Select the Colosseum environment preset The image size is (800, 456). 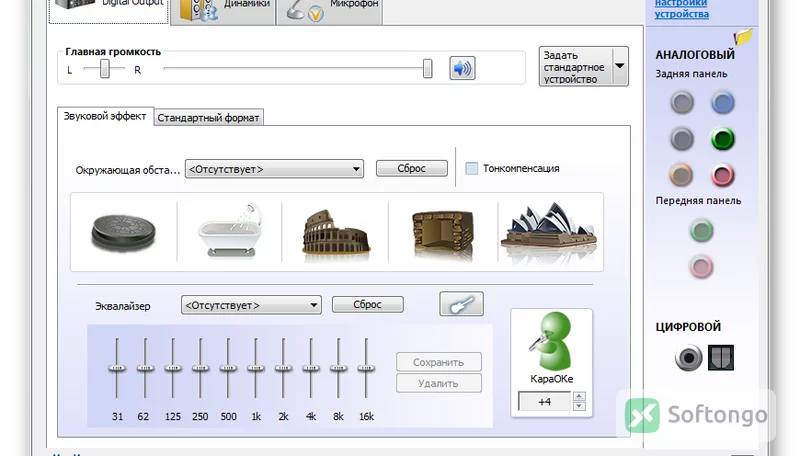point(336,233)
